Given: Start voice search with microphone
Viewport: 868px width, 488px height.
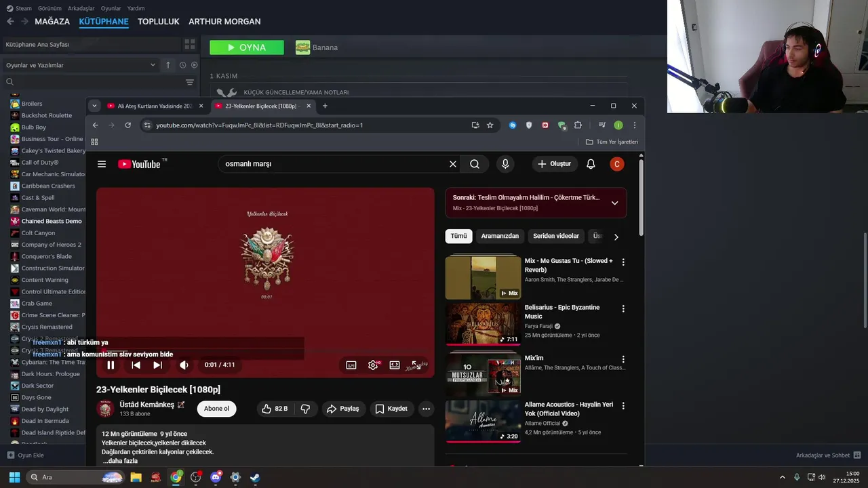Looking at the screenshot, I should click(505, 164).
